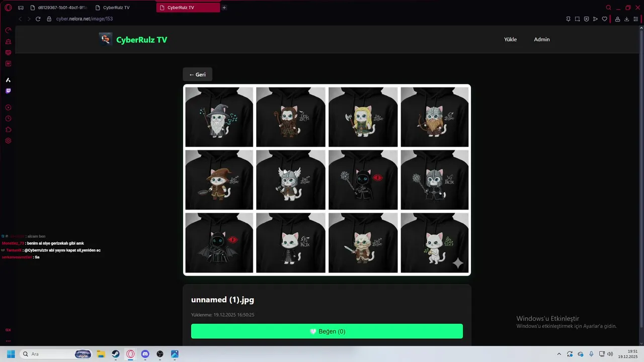Select the active red CyberRulz TV tab
This screenshot has height=362, width=644.
coord(188,8)
